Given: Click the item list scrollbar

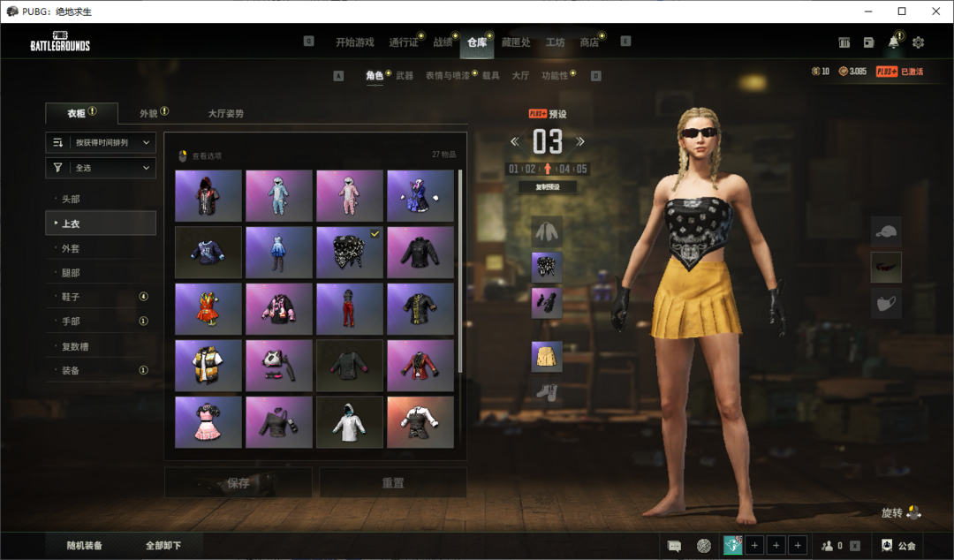Looking at the screenshot, I should [459, 265].
